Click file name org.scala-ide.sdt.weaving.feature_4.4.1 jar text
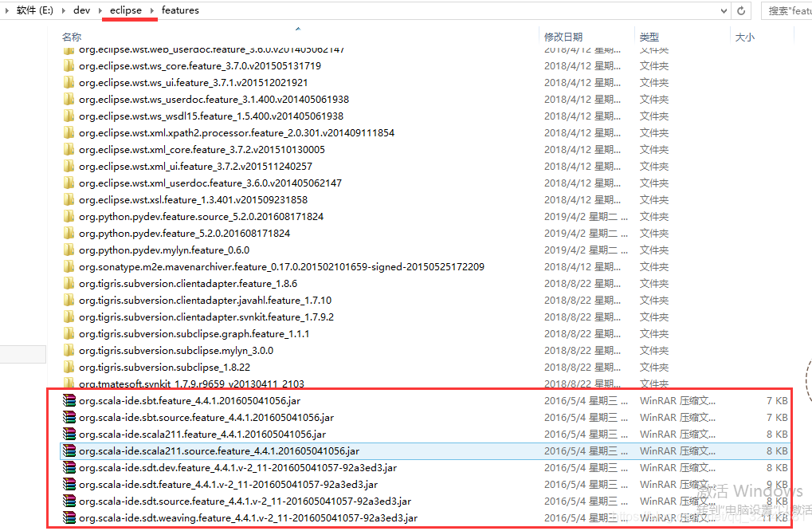The height and width of the screenshot is (531, 812). point(248,517)
